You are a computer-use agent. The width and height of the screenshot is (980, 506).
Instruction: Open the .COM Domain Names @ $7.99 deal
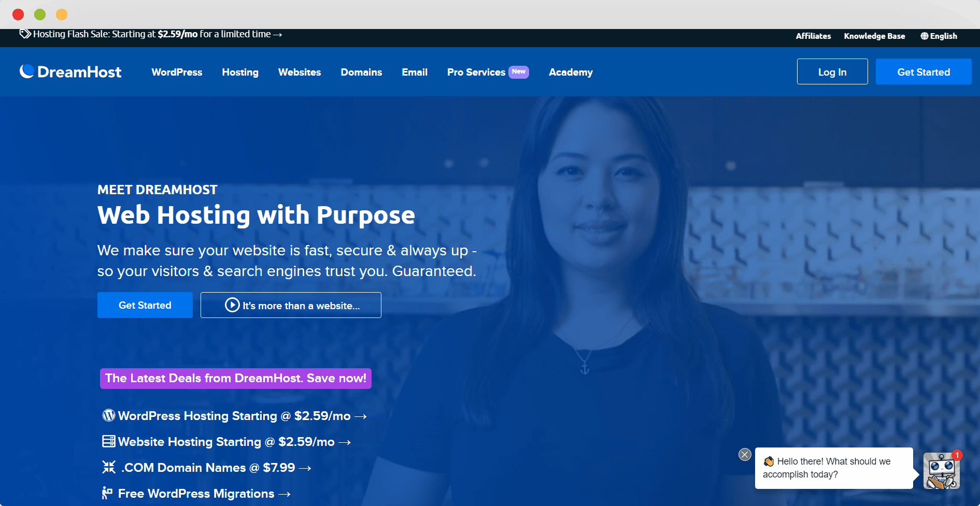click(x=207, y=467)
